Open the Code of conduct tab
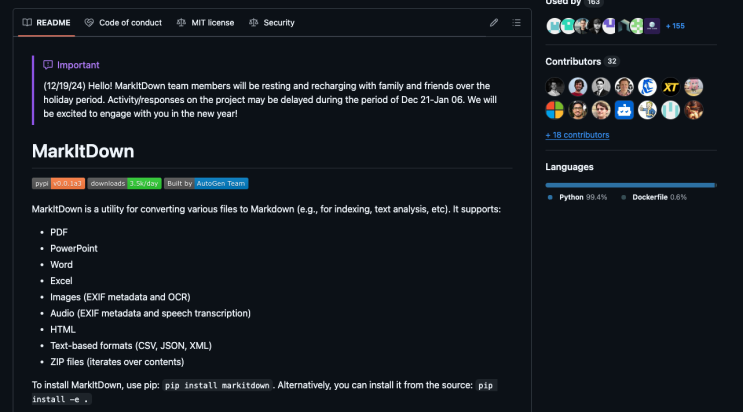The image size is (743, 412). point(124,22)
